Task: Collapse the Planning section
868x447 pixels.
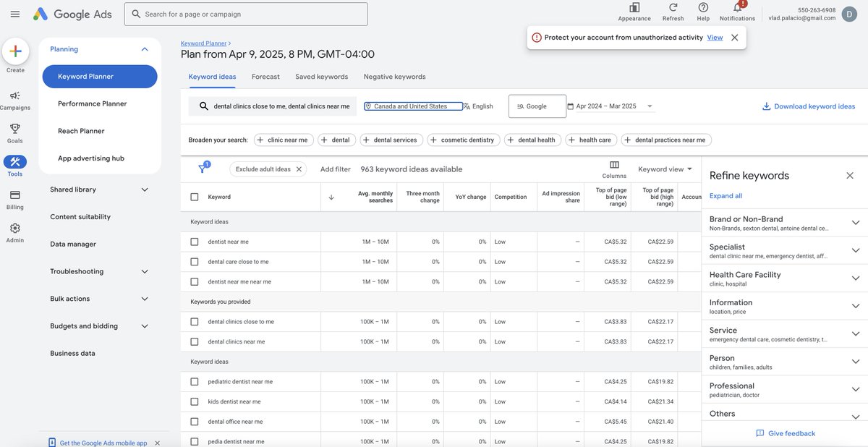Action: pyautogui.click(x=144, y=49)
